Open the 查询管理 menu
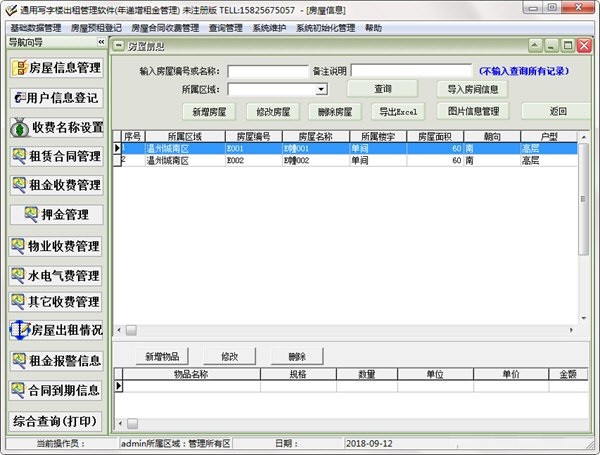The image size is (600, 455). coord(226,29)
